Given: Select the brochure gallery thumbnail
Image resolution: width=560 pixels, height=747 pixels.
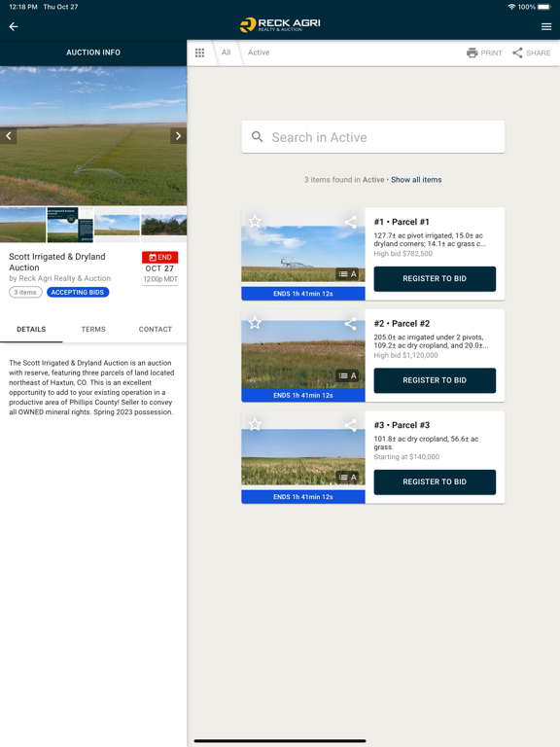Looking at the screenshot, I should pyautogui.click(x=70, y=225).
